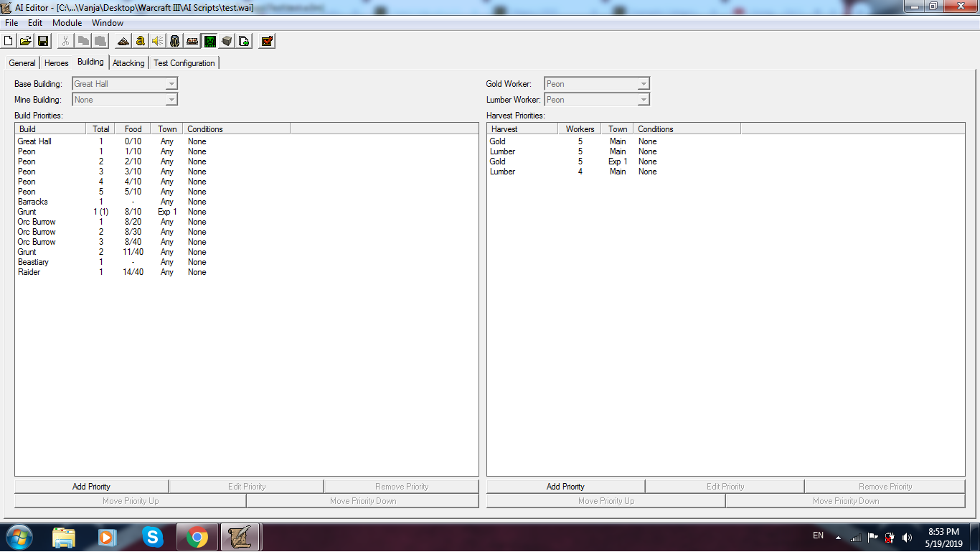Click Move Priority Down under Harvest Priorities

(846, 501)
